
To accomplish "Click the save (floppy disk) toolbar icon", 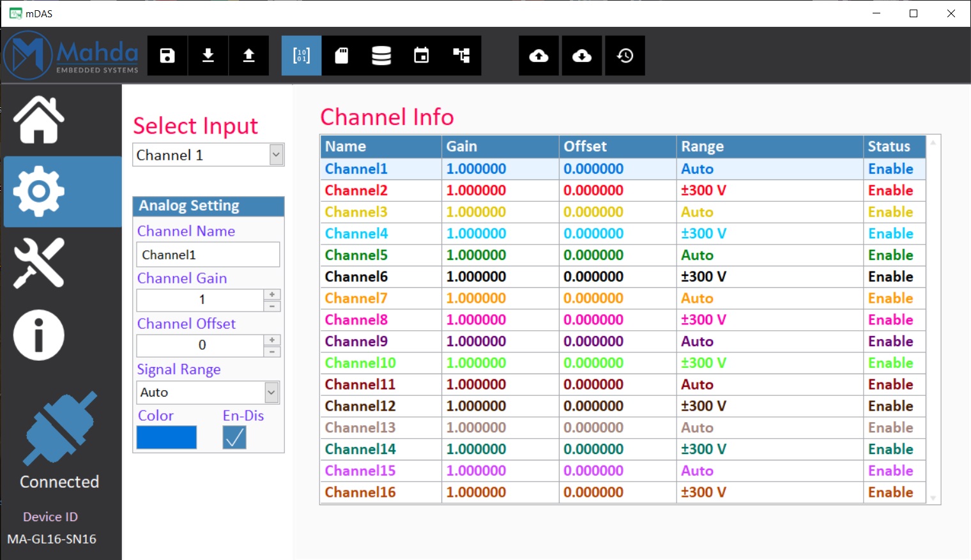I will click(167, 56).
